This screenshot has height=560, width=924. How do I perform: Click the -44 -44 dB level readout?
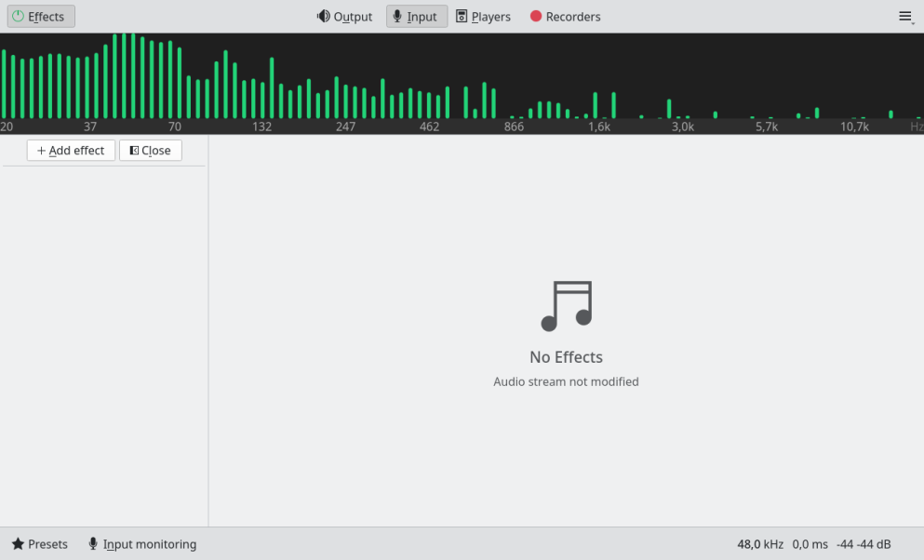tap(864, 544)
